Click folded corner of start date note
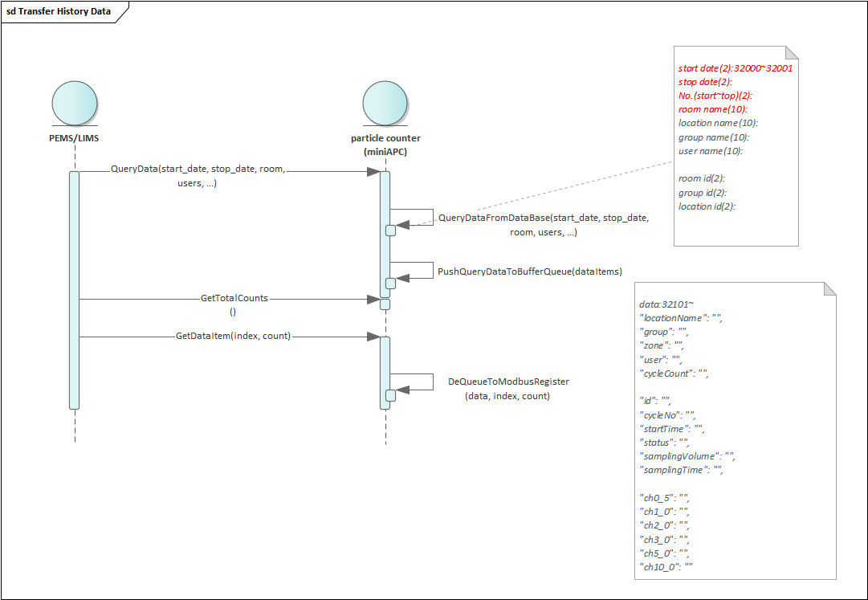The width and height of the screenshot is (868, 600). point(792,52)
